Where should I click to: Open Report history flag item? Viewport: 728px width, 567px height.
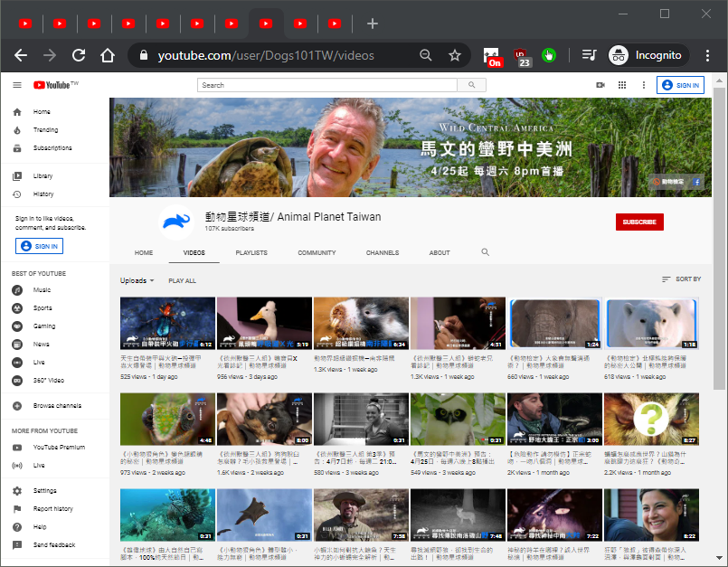point(55,509)
